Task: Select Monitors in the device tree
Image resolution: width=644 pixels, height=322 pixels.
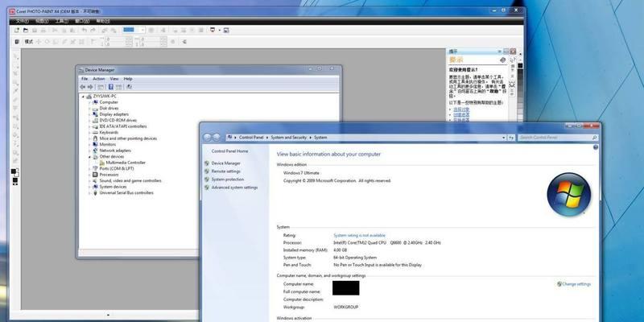Action: (x=108, y=145)
